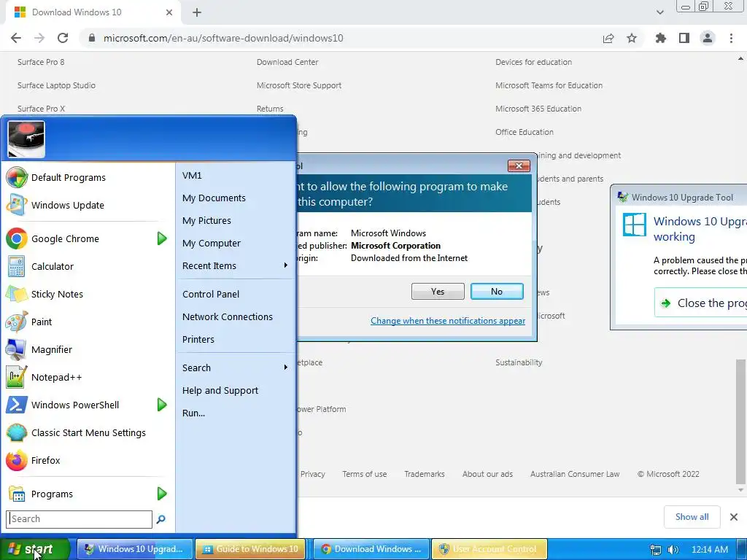Click the Chrome address bar URL
747x560 pixels.
point(223,38)
